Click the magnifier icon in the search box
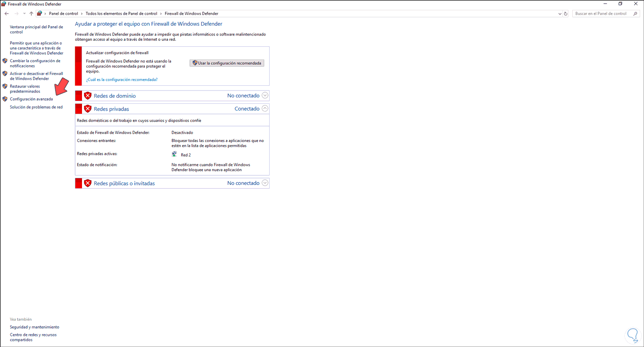644x347 pixels. [636, 14]
